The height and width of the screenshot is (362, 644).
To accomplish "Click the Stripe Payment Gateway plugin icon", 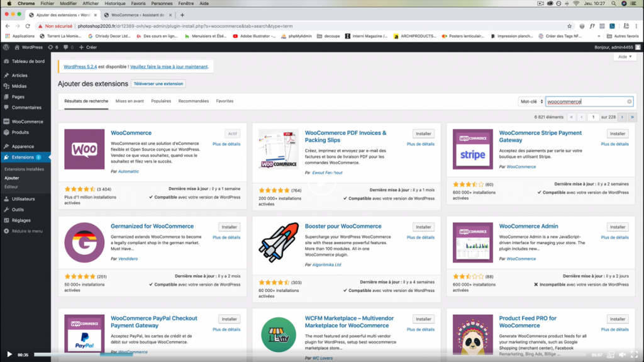I will click(x=473, y=149).
